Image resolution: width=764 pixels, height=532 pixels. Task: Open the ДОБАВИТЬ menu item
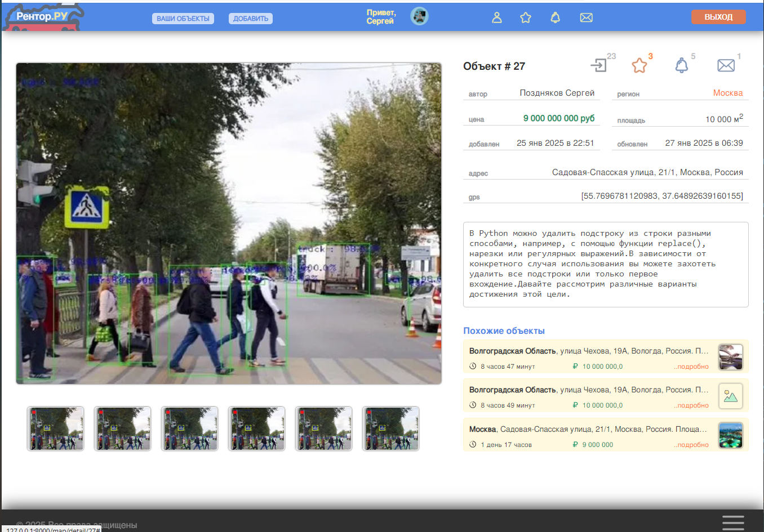(x=251, y=19)
